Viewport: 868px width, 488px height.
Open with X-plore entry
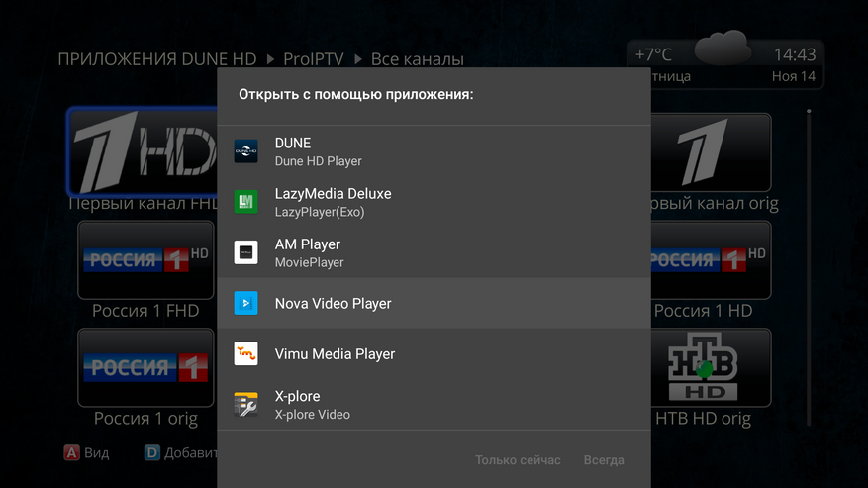pyautogui.click(x=434, y=405)
